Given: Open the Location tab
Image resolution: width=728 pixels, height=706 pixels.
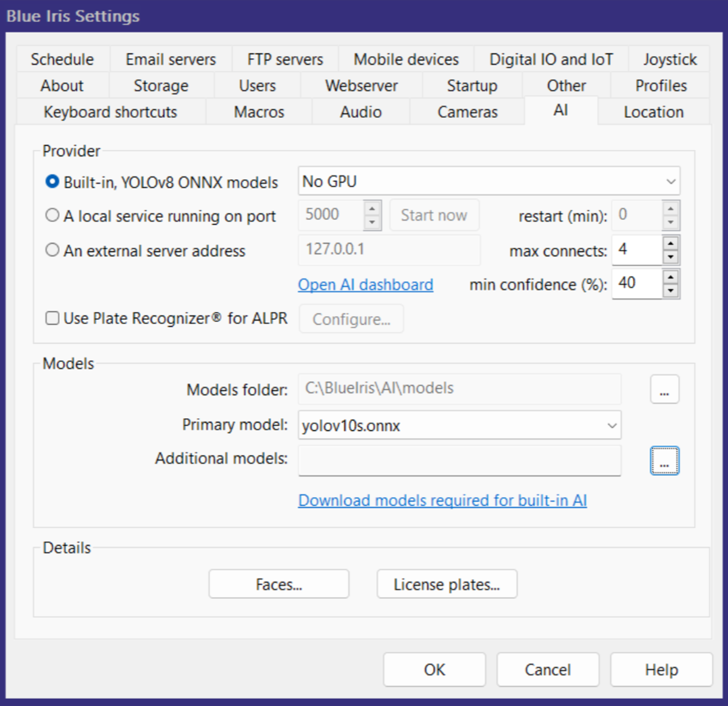Looking at the screenshot, I should click(653, 112).
